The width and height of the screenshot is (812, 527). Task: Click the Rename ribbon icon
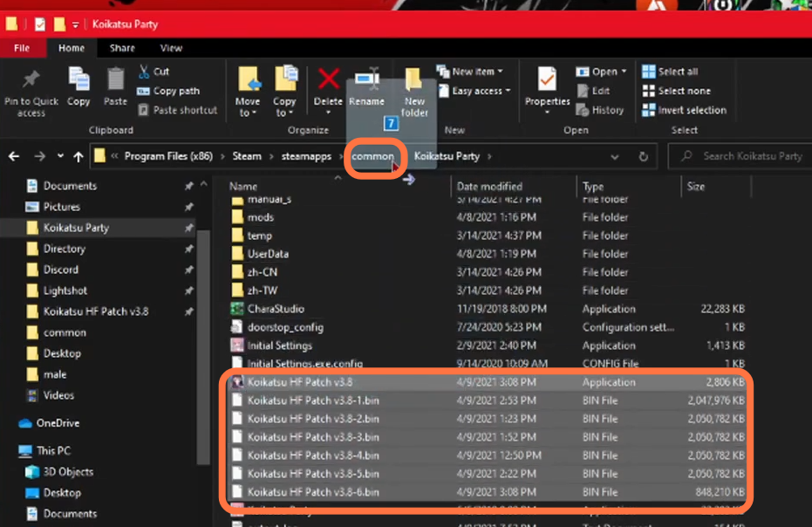tap(366, 79)
